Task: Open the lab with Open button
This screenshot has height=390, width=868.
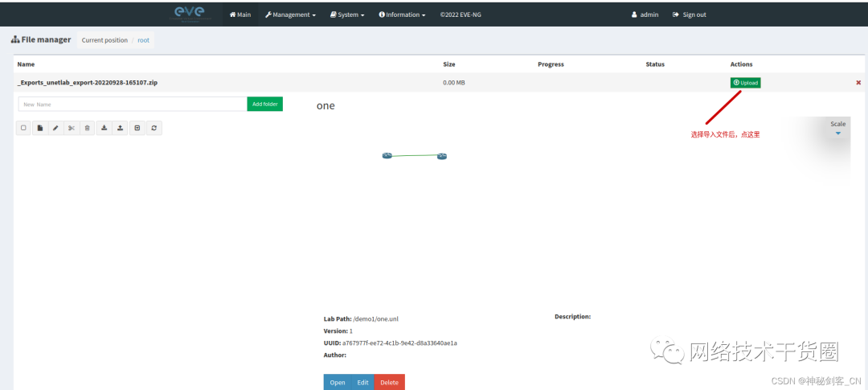Action: point(338,382)
